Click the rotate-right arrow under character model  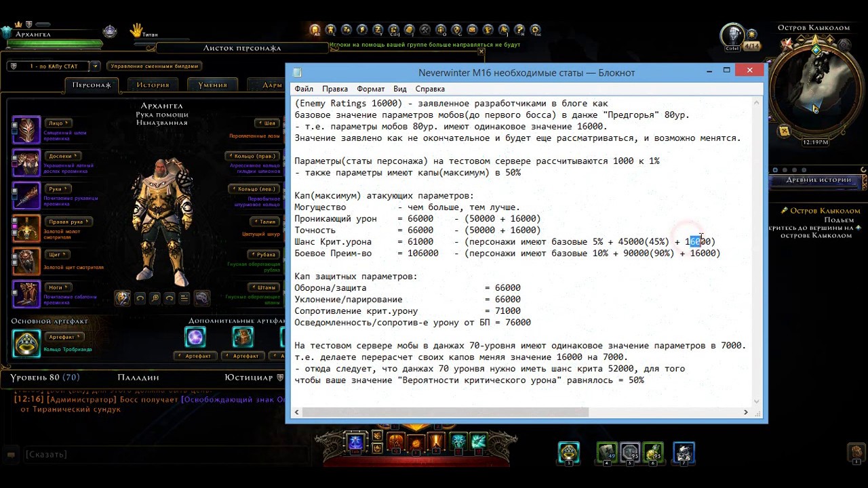coord(170,298)
